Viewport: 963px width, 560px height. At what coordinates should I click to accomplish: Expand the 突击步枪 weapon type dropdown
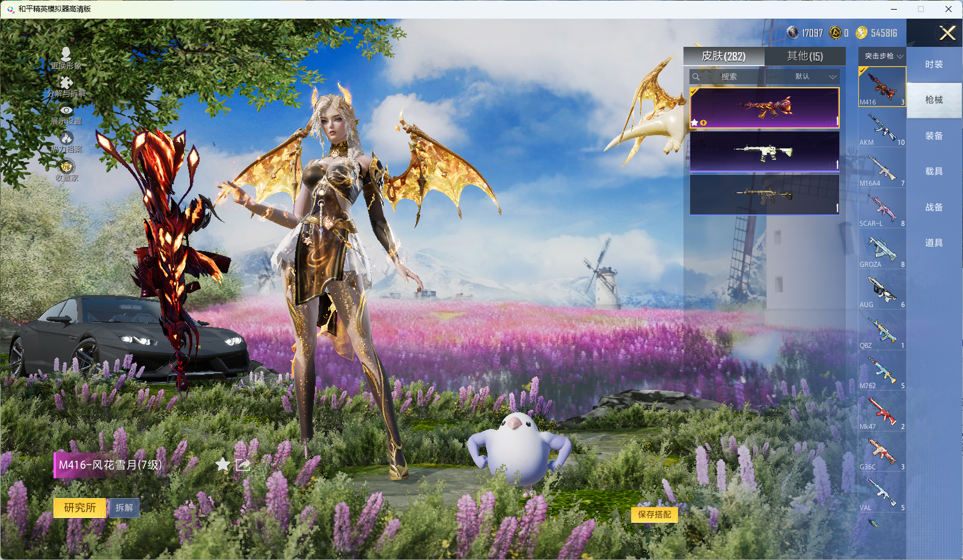pos(883,56)
